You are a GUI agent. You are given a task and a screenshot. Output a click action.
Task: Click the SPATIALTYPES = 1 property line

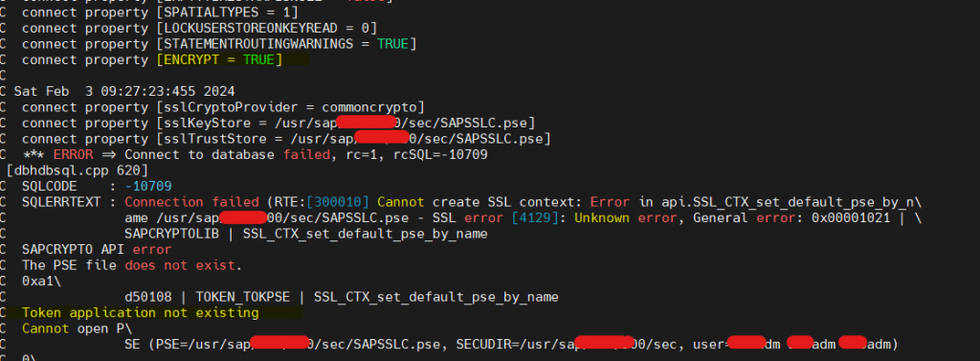[x=160, y=13]
